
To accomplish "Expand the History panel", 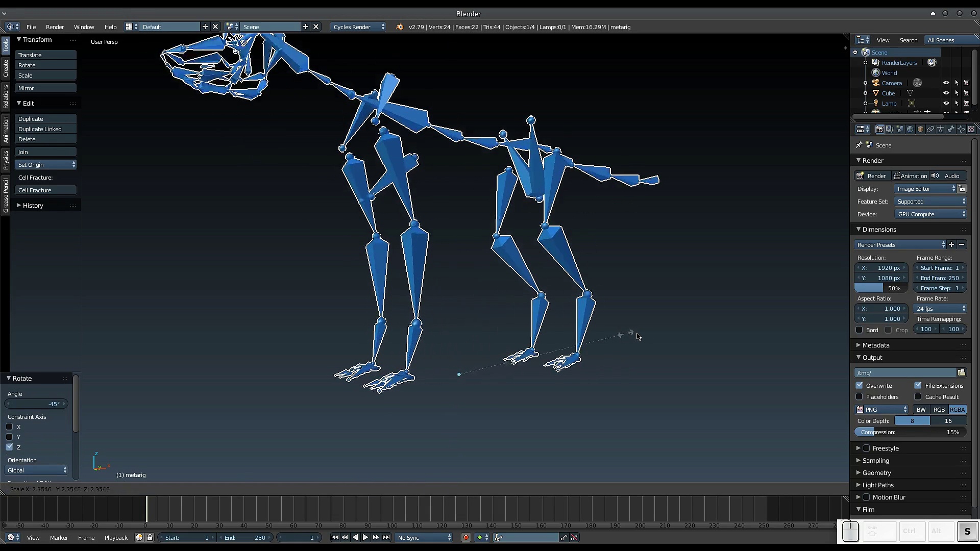I will point(33,205).
